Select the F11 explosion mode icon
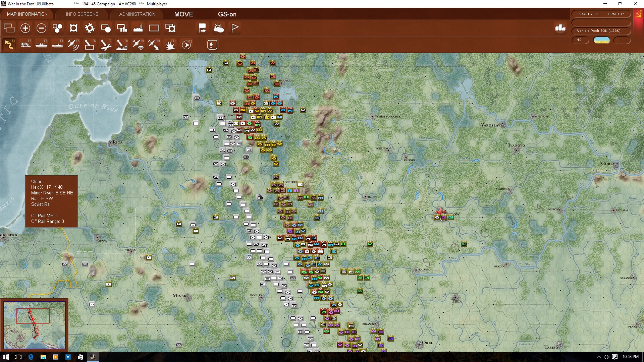The image size is (644, 362). click(170, 45)
